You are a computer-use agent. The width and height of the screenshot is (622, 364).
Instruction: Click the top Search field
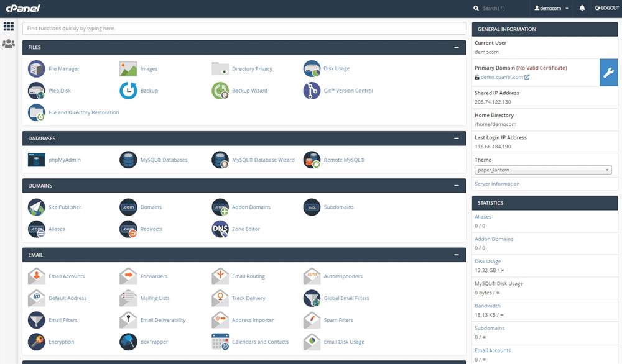coord(494,8)
